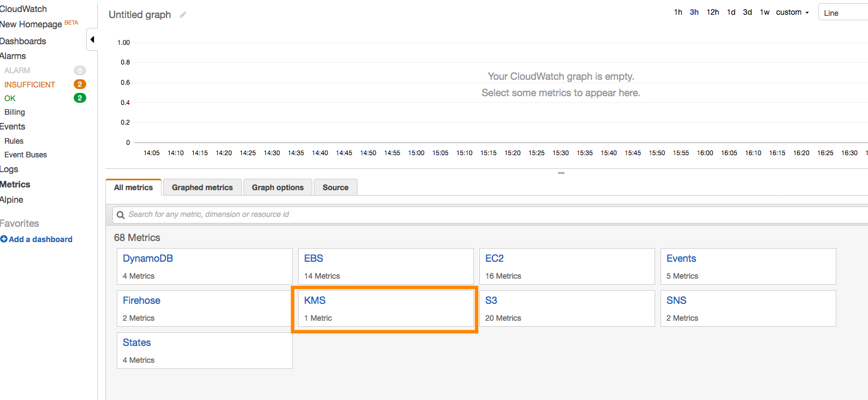The image size is (868, 400).
Task: Select the 3h time range
Action: (x=694, y=12)
